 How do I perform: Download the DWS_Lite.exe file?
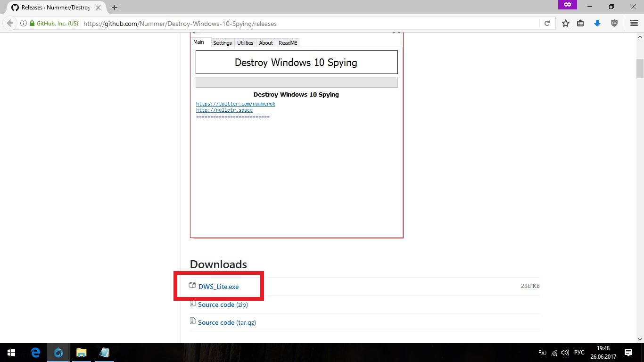click(x=218, y=287)
